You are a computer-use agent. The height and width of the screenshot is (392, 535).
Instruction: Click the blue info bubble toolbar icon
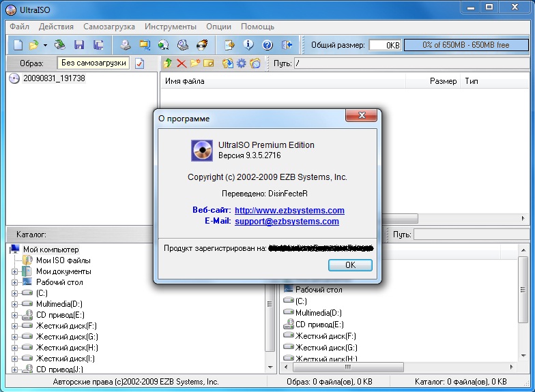[248, 45]
